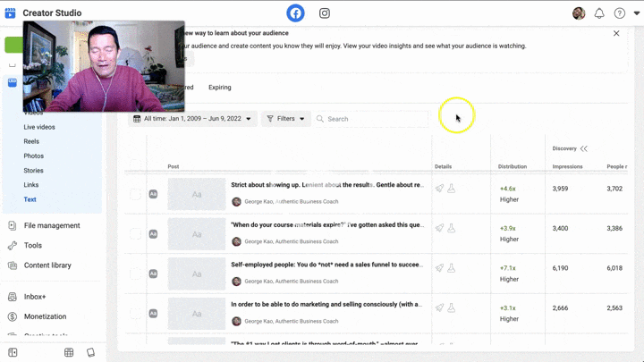
Task: Open Links in sidebar
Action: (30, 185)
